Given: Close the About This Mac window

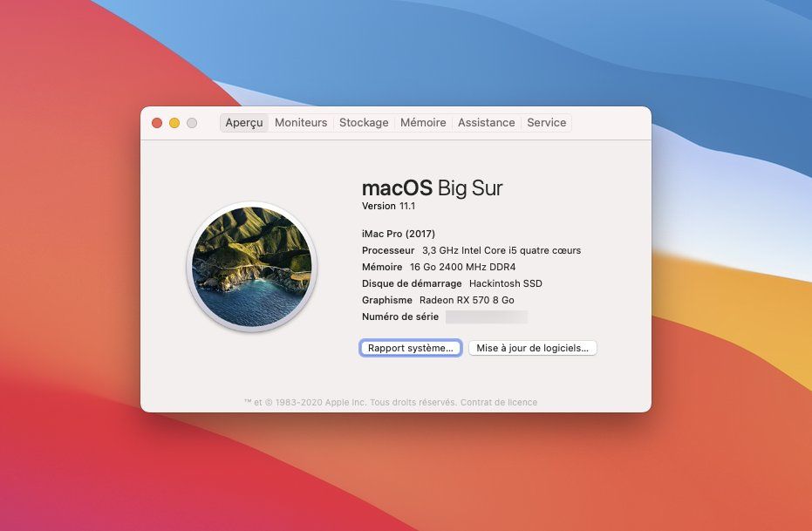Looking at the screenshot, I should point(157,123).
